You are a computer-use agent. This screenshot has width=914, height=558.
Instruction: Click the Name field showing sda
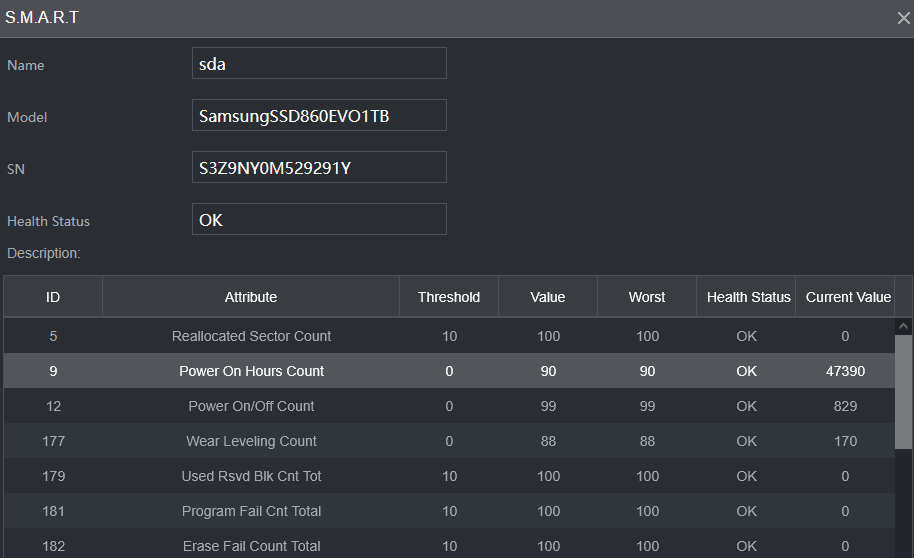(319, 63)
